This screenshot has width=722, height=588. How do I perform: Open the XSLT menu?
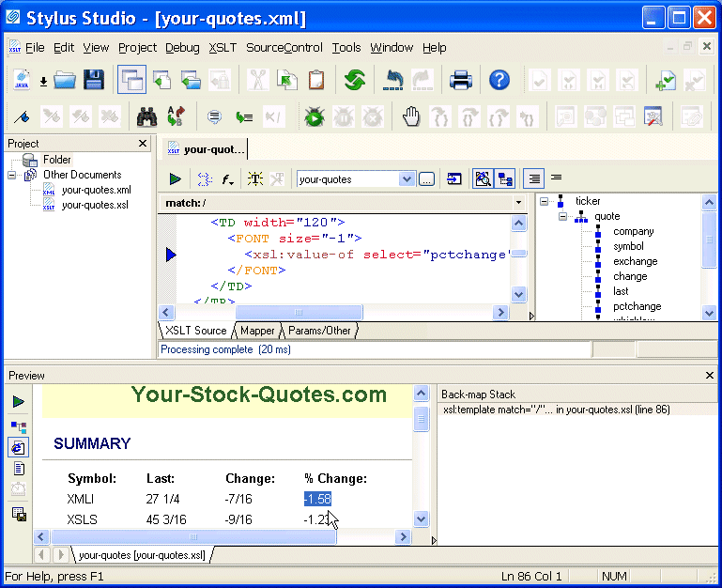click(223, 48)
